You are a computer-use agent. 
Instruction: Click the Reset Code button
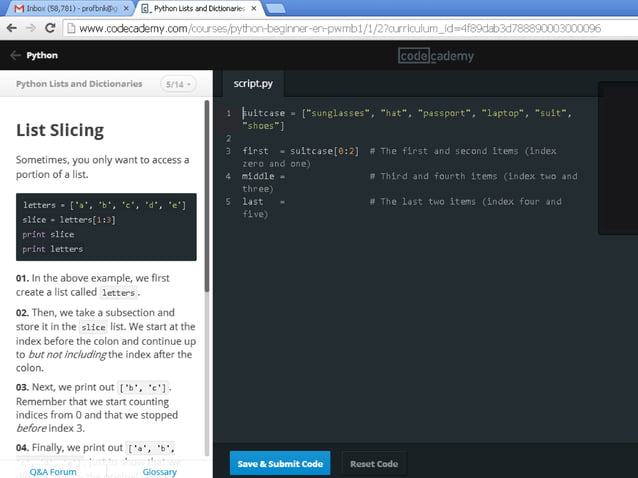coord(373,463)
